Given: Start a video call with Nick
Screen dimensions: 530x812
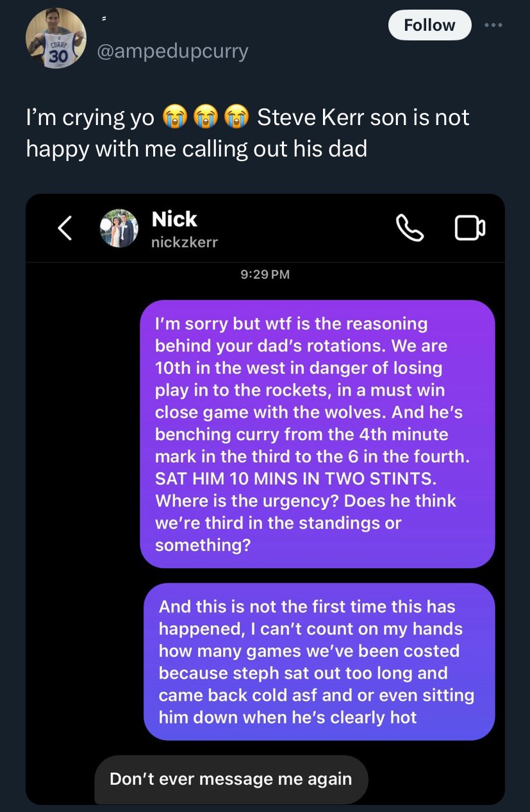Looking at the screenshot, I should coord(470,228).
